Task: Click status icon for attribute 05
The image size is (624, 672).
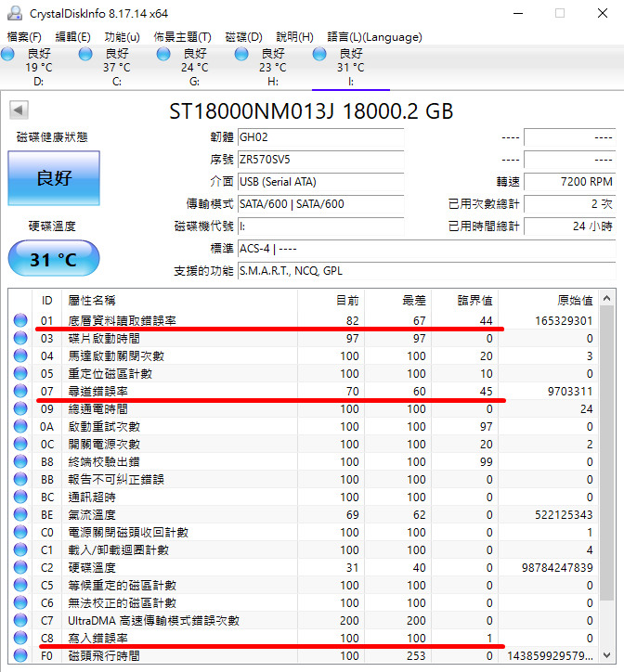Action: tap(20, 373)
